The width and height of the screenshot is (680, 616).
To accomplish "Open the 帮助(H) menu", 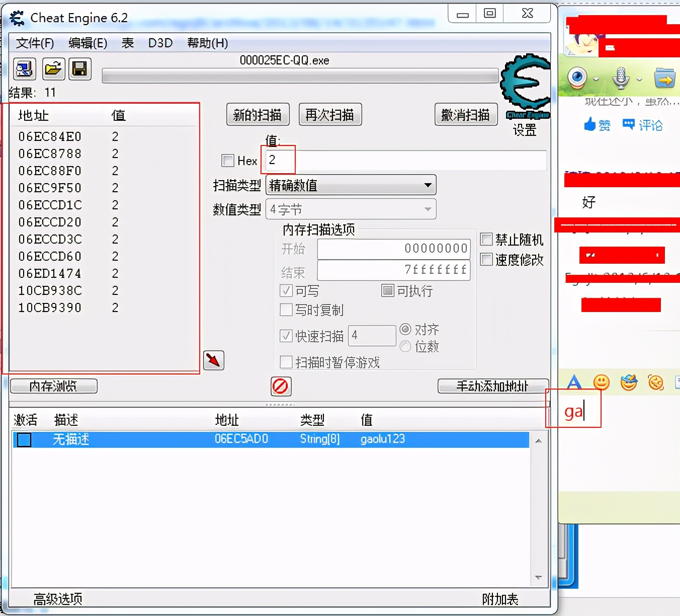I will tap(207, 43).
